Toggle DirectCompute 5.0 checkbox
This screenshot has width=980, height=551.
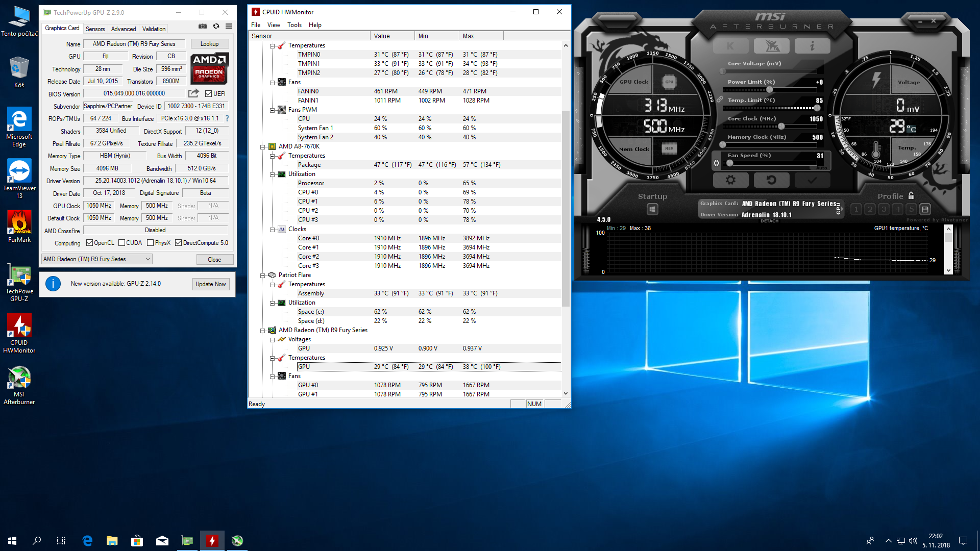click(x=178, y=243)
